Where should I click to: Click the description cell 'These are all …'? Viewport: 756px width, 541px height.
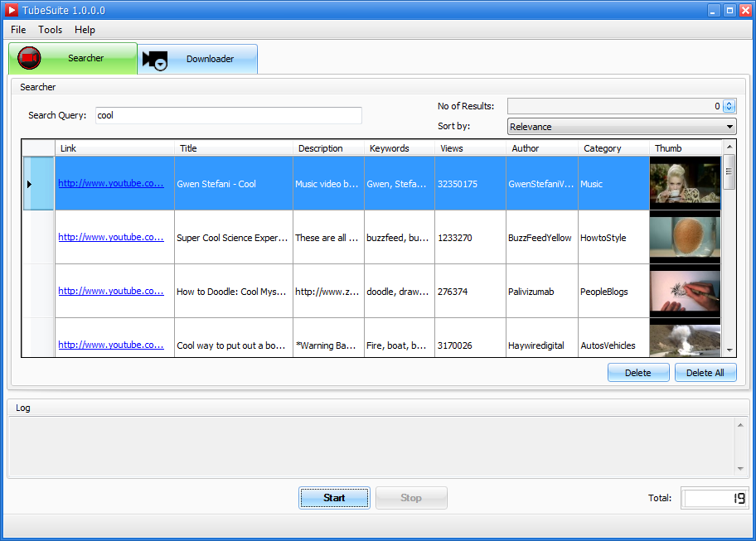(x=327, y=238)
